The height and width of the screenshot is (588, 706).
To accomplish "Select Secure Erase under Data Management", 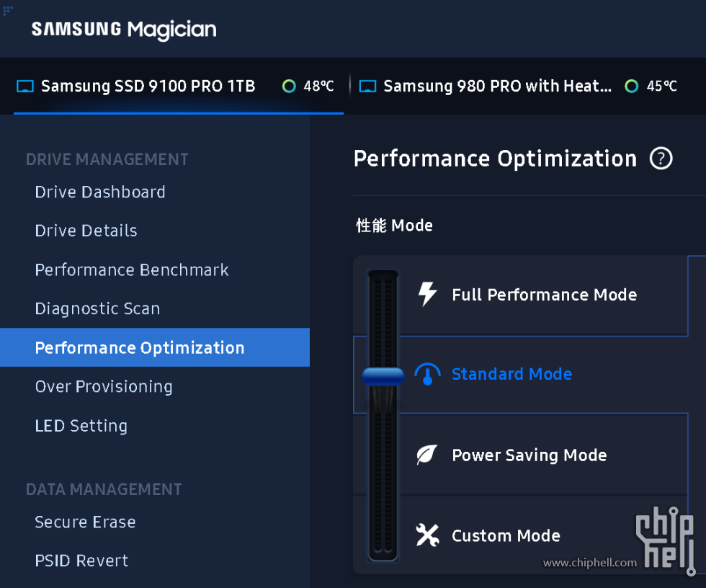I will 85,522.
